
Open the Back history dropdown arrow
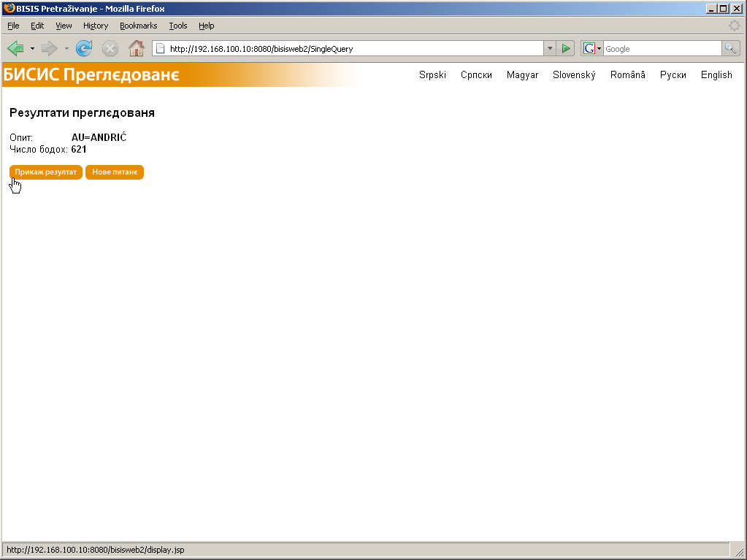tap(32, 49)
